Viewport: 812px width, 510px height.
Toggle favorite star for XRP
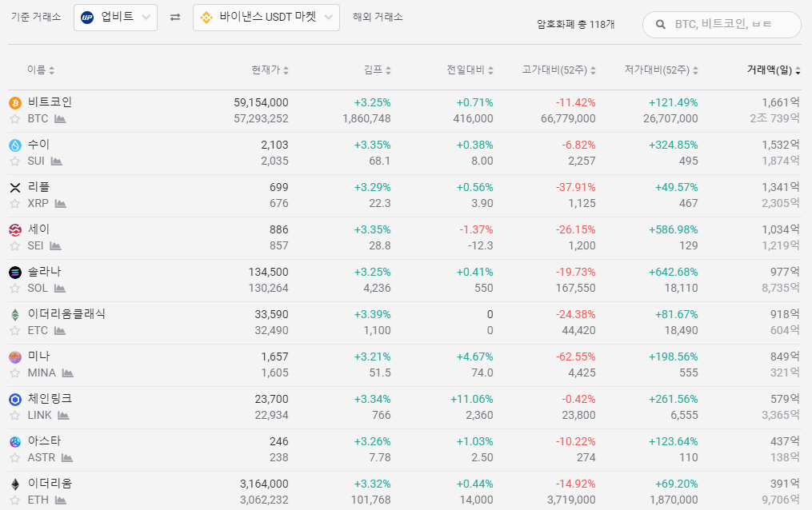(14, 204)
